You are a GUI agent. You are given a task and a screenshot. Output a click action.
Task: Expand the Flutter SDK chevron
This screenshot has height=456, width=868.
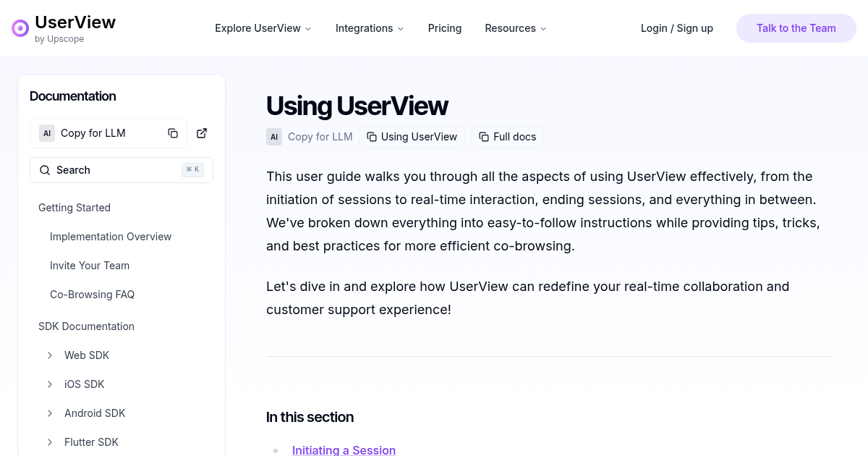click(50, 442)
